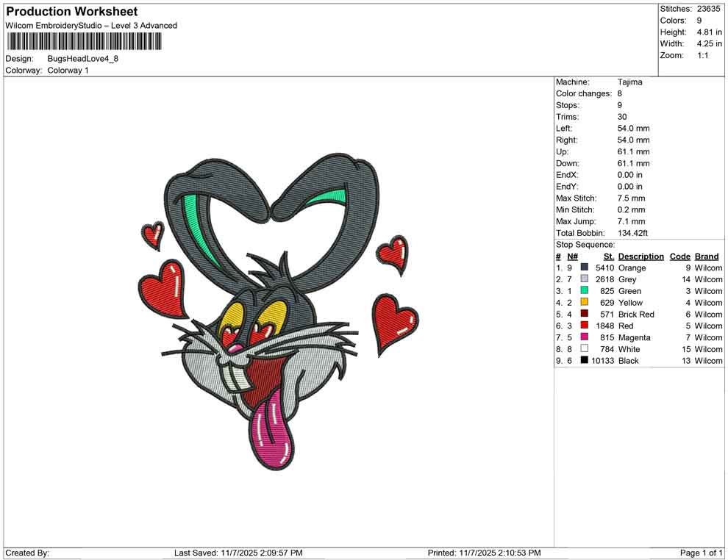This screenshot has width=728, height=560.
Task: Click the design name BugsHeadLove4_8
Action: [82, 57]
